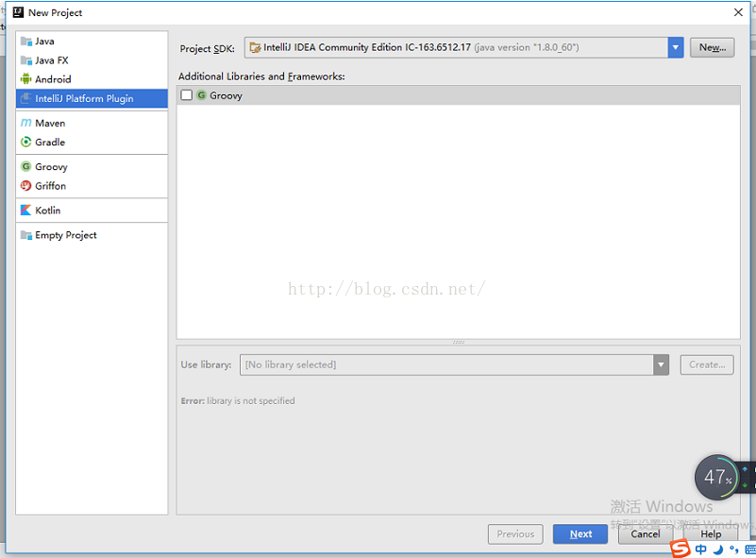Click the Previous button
The width and height of the screenshot is (756, 558).
tap(515, 533)
